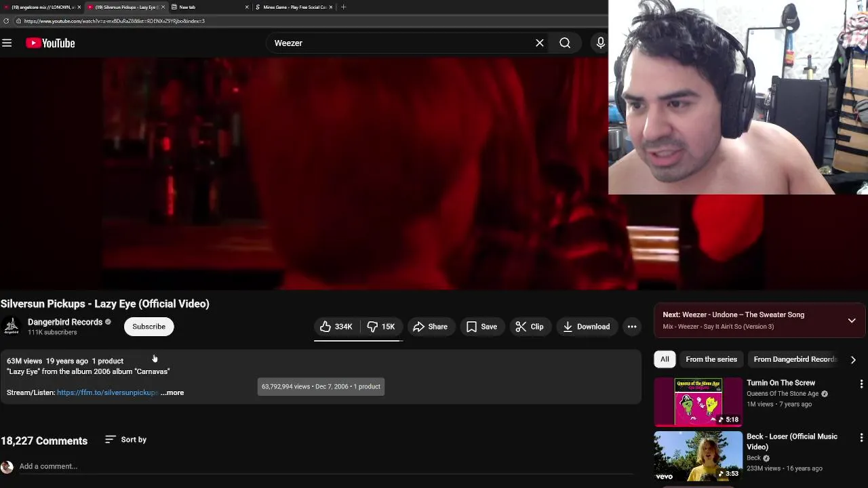Download the video
The height and width of the screenshot is (488, 868).
pyautogui.click(x=587, y=327)
